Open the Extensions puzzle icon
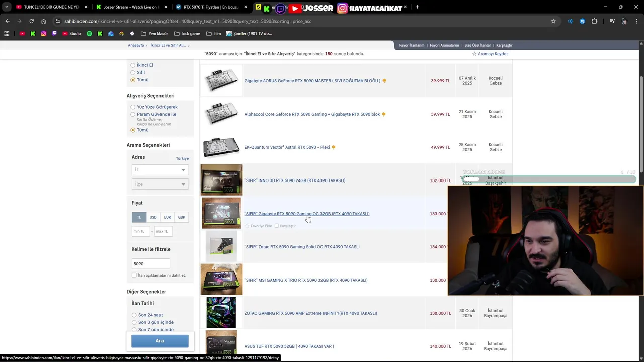The width and height of the screenshot is (644, 362). 595,21
